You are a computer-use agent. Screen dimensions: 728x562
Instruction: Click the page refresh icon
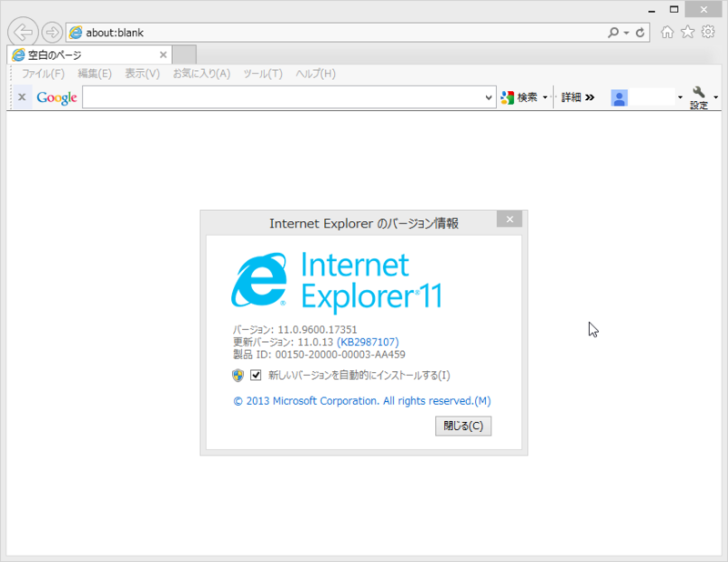coord(640,33)
